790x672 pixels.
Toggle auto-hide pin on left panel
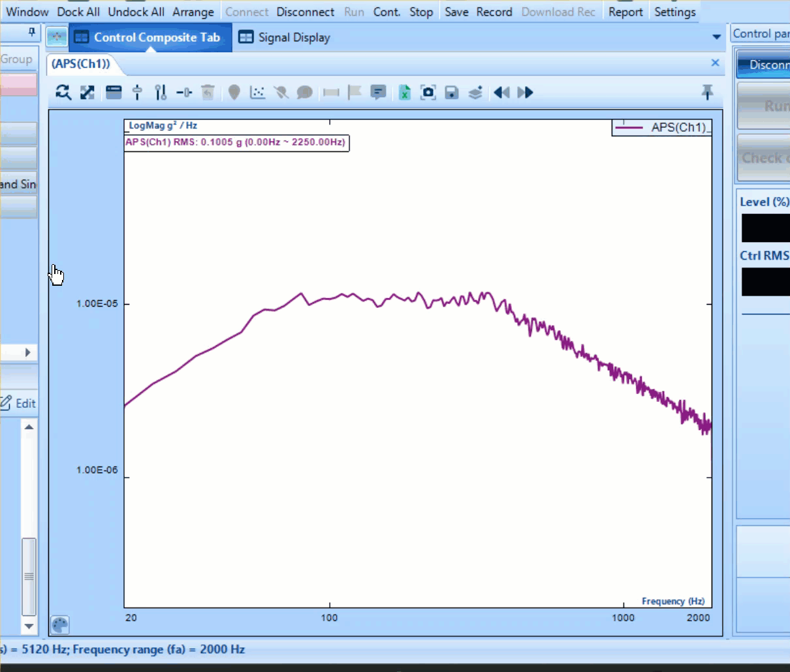tap(31, 32)
